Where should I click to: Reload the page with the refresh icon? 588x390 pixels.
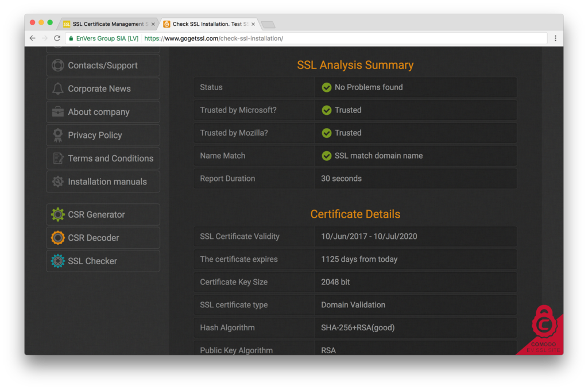click(x=57, y=38)
